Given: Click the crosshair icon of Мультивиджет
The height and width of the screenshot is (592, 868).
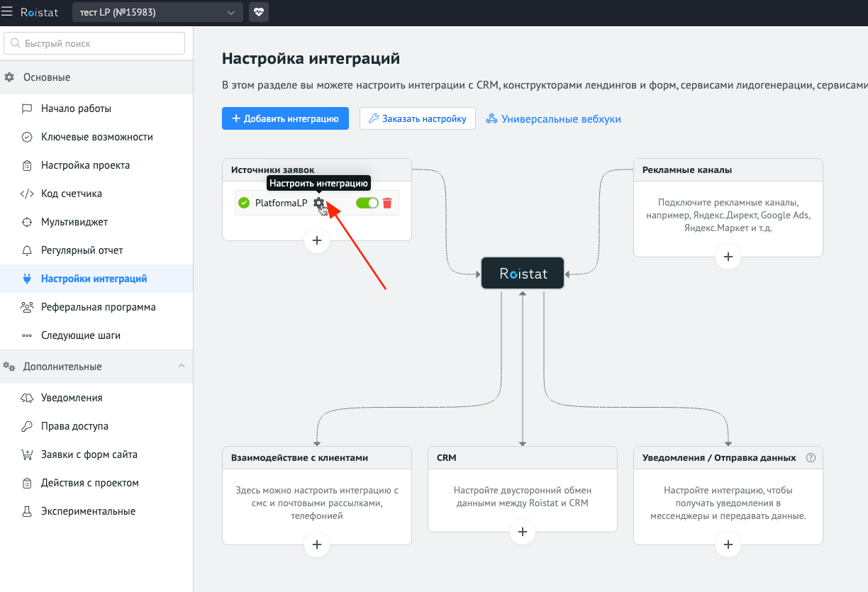Looking at the screenshot, I should click(x=27, y=222).
